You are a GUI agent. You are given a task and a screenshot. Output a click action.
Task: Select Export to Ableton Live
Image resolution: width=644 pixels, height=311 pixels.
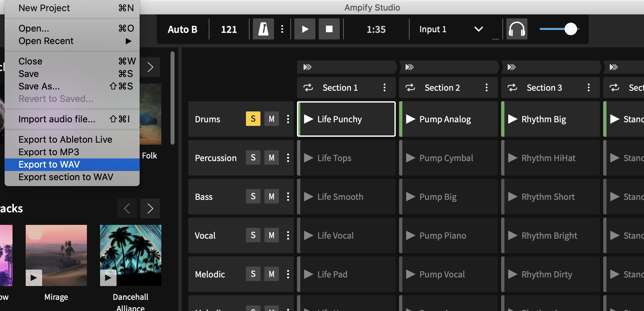click(x=72, y=139)
